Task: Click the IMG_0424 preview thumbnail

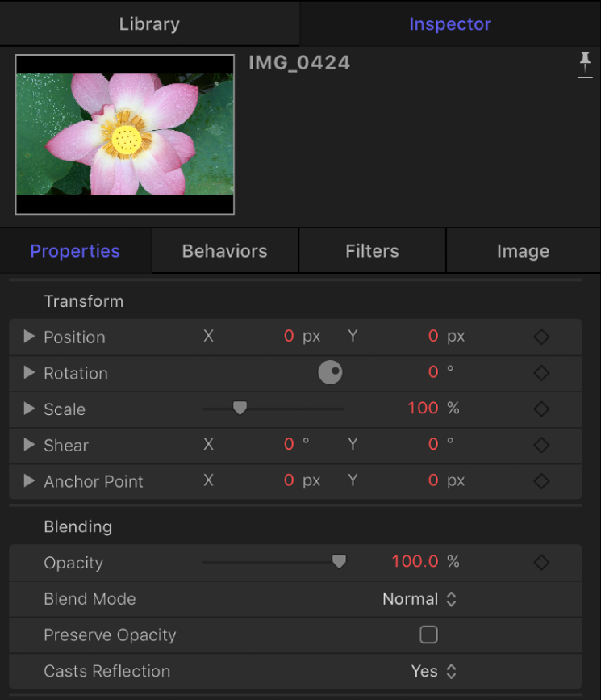Action: [123, 134]
